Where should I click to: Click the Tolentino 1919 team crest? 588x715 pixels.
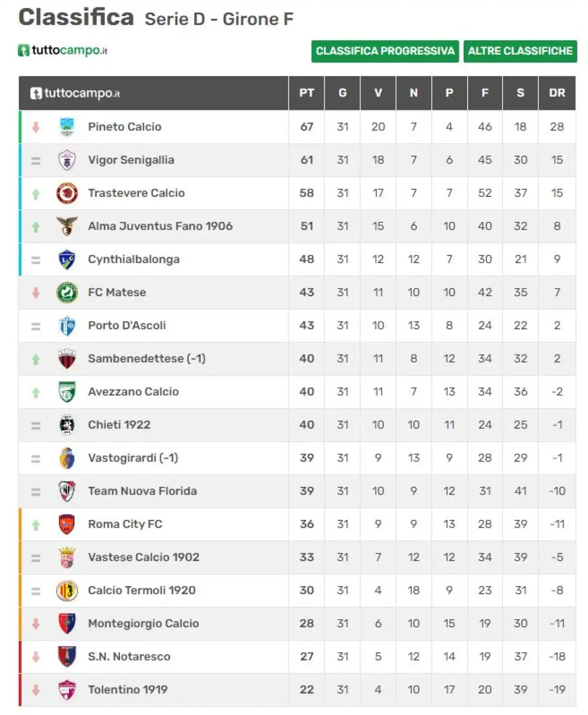tap(67, 690)
